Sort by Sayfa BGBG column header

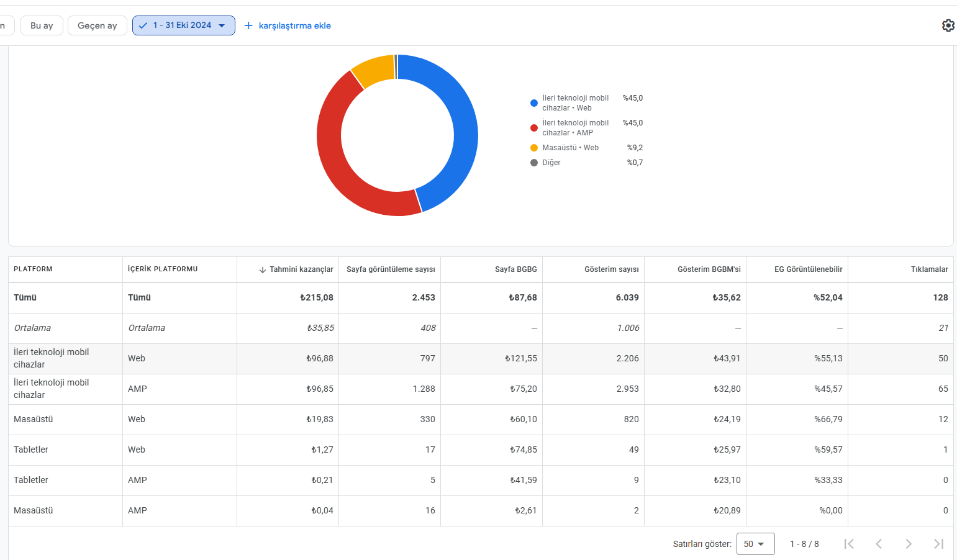(516, 269)
